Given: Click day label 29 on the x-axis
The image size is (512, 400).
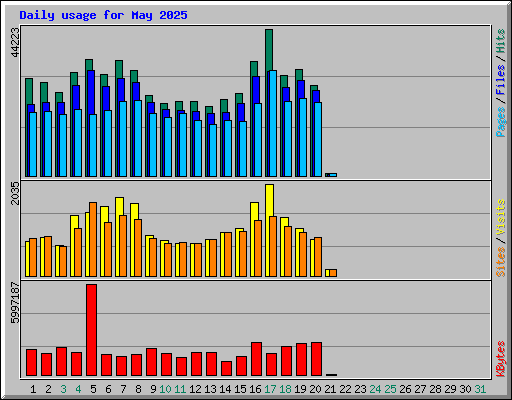Looking at the screenshot, I should point(450,389).
